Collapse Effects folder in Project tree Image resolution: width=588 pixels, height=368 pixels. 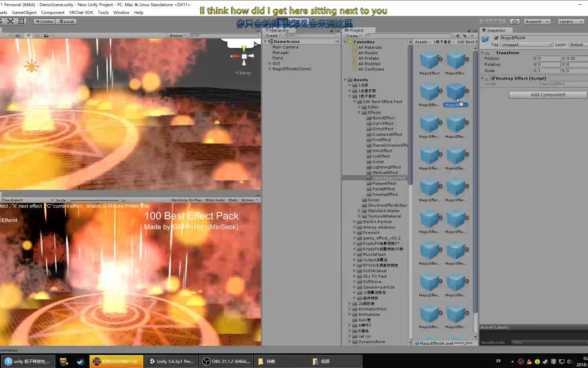click(359, 113)
